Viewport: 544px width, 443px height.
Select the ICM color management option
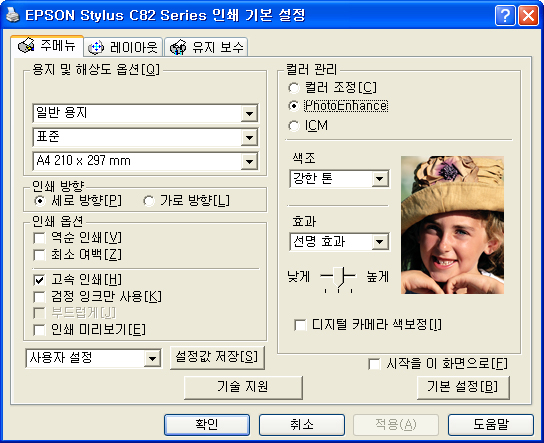(x=294, y=126)
